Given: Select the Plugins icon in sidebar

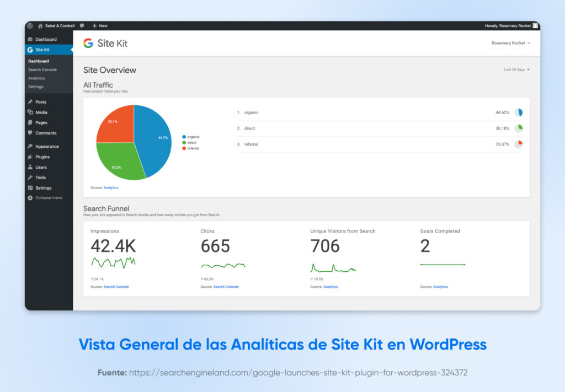Looking at the screenshot, I should (x=30, y=157).
